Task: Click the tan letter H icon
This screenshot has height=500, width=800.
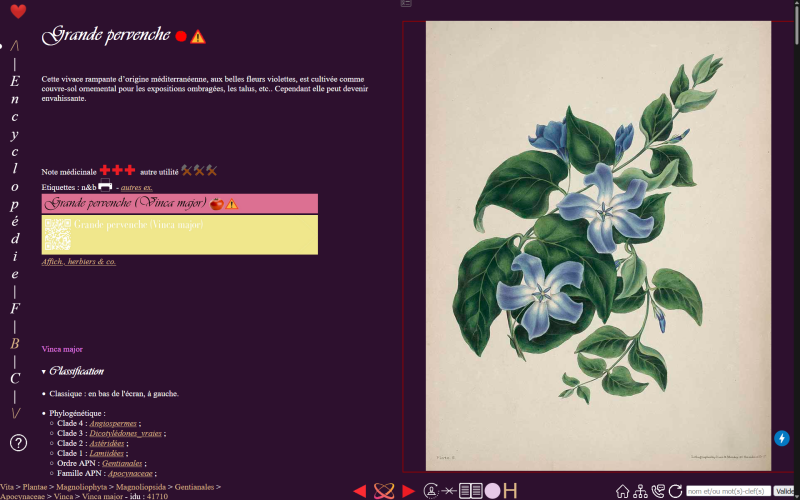Action: pos(510,491)
